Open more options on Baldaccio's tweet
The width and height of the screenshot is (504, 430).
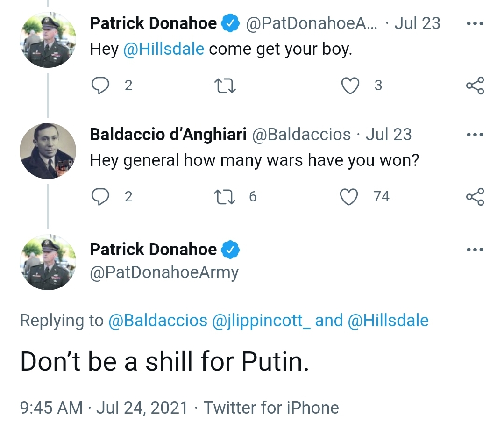click(x=475, y=135)
